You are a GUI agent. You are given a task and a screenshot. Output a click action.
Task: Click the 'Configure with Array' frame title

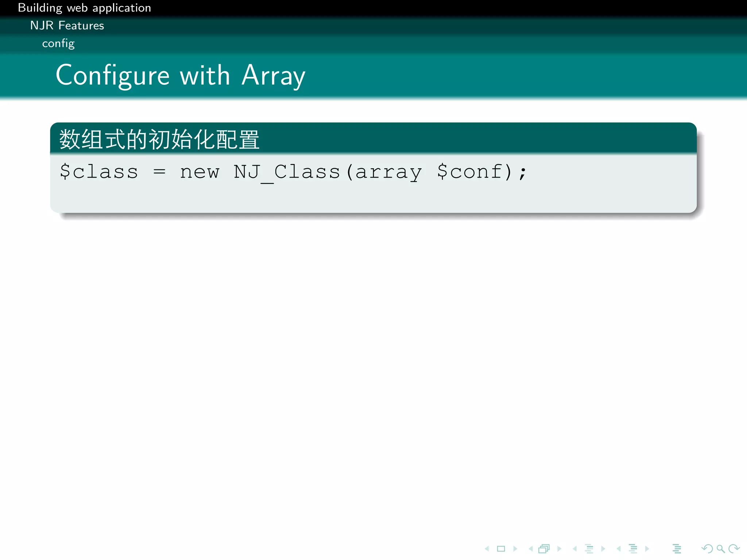181,75
